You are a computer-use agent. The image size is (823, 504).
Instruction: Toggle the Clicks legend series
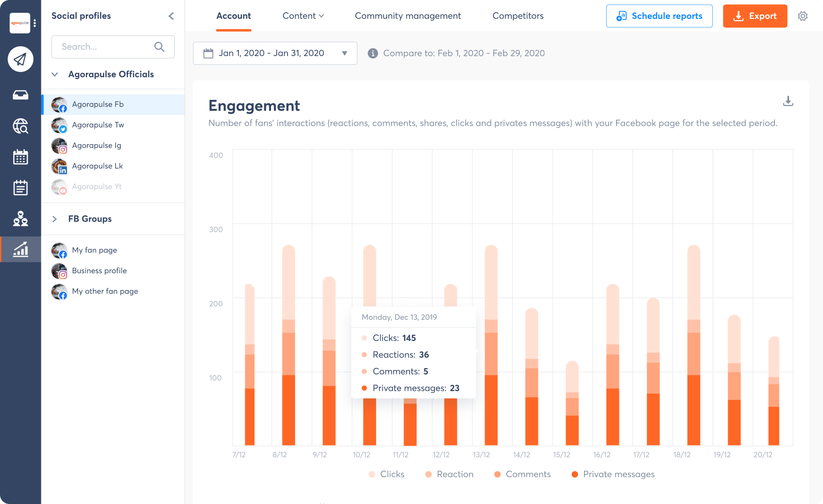tap(387, 474)
